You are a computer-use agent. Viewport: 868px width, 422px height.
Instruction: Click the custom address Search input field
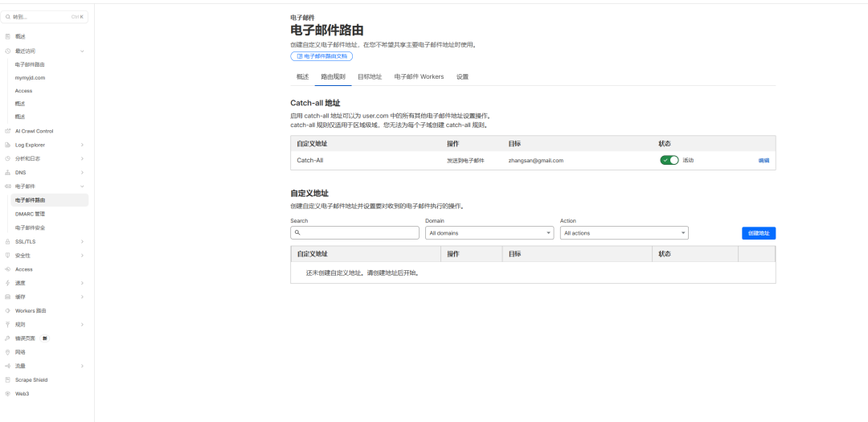tap(358, 233)
